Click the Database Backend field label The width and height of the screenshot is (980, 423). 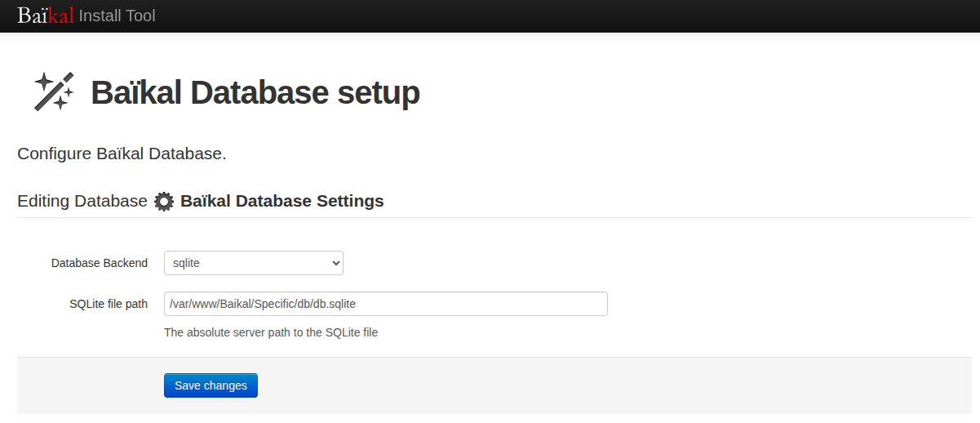tap(100, 263)
